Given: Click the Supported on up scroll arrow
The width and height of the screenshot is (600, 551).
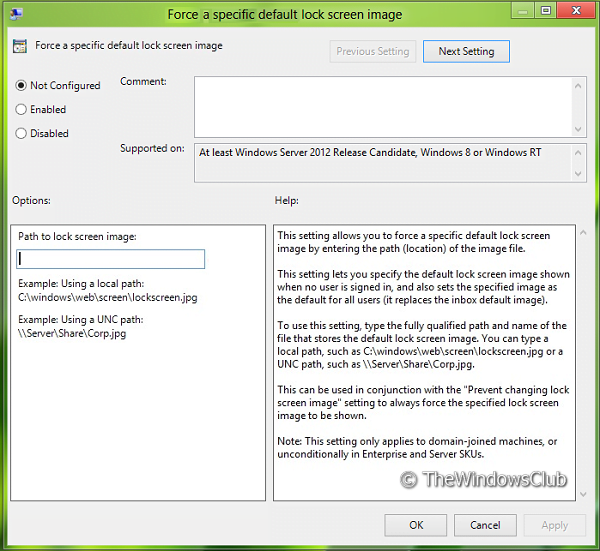Looking at the screenshot, I should coord(578,153).
